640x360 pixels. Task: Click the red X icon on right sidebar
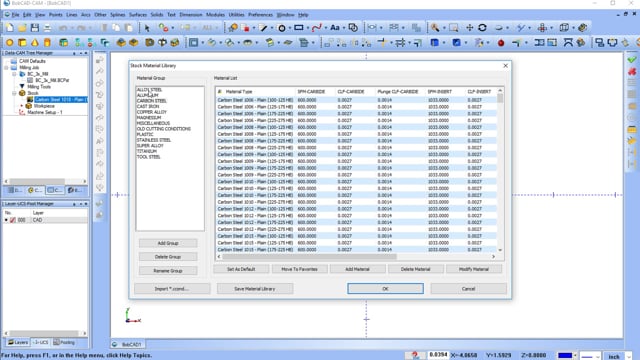point(632,71)
